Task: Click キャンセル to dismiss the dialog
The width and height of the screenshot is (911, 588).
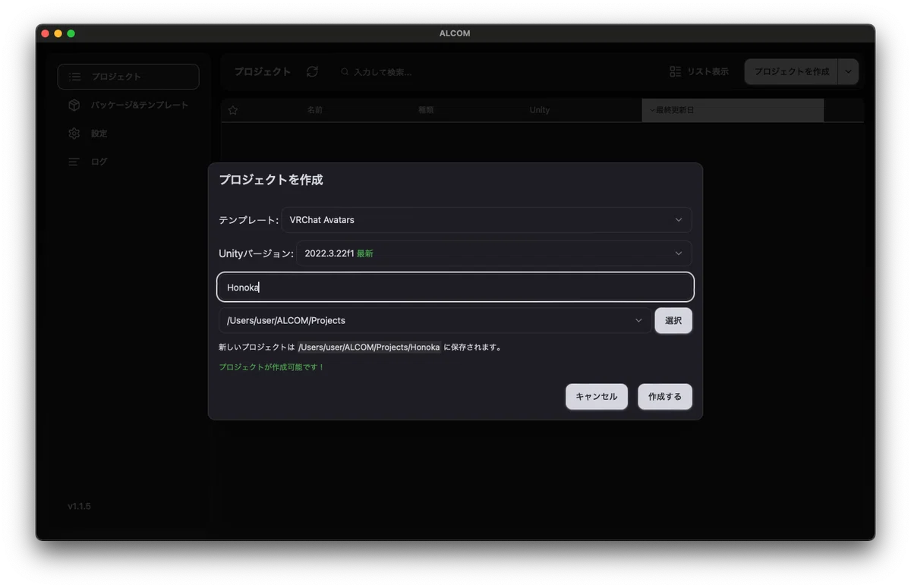Action: pos(597,397)
